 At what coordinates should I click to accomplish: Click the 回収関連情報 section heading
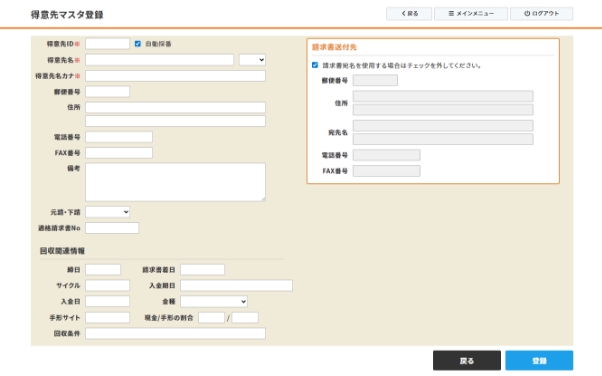pos(62,251)
